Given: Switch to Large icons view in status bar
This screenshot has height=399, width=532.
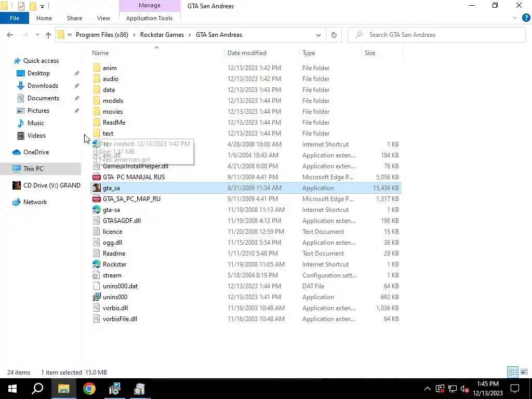Looking at the screenshot, I should (524, 372).
